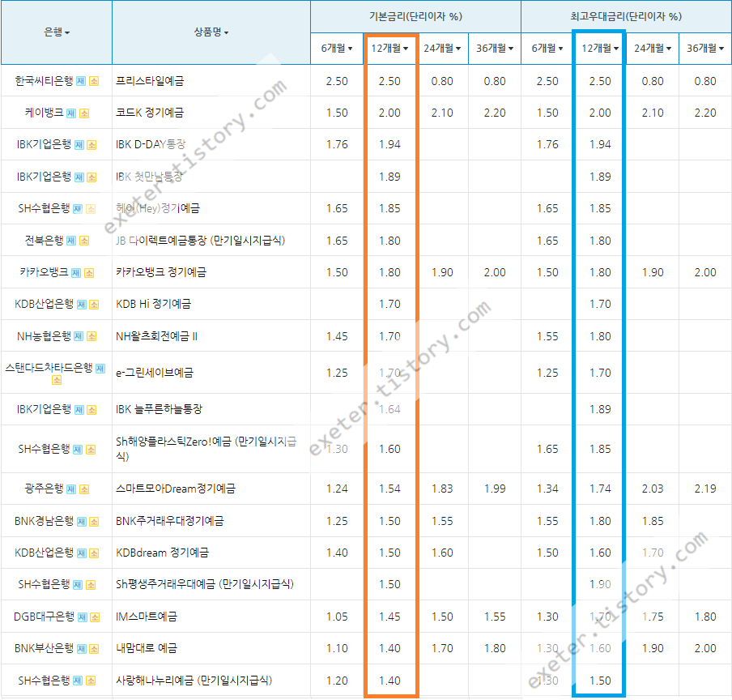Click the orange 소 badge beside 케이뱅크
Screen dimensions: 732x700
[84, 113]
